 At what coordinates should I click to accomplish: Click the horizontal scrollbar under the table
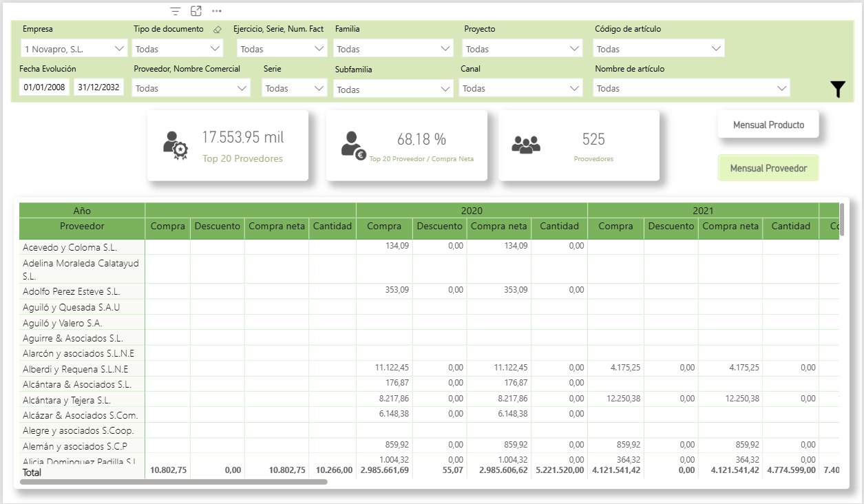(173, 482)
